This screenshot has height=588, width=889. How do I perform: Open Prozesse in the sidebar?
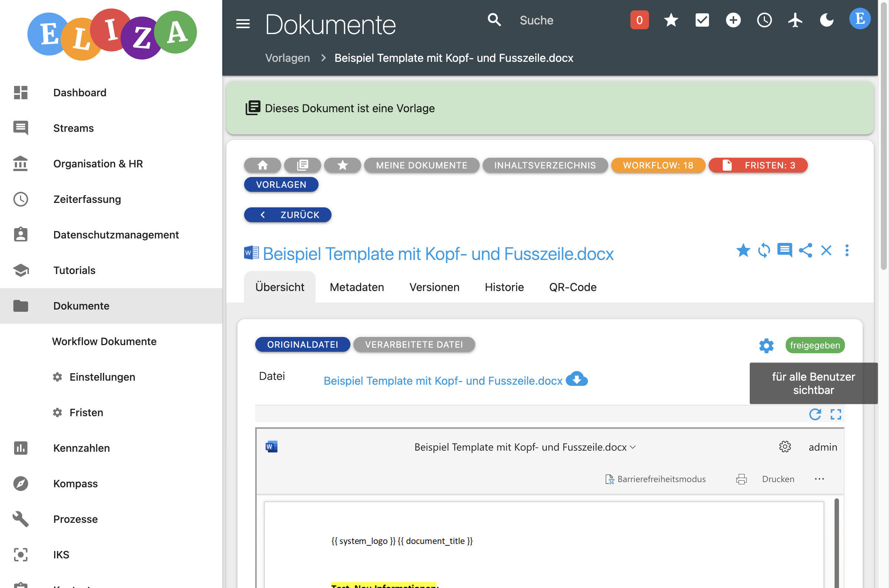pyautogui.click(x=111, y=519)
